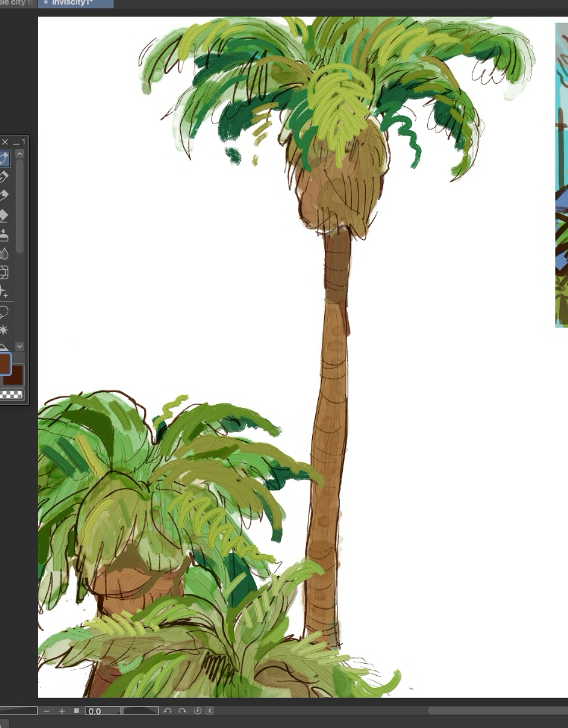Select the sparkle decoration tool icon
The width and height of the screenshot is (568, 728).
(x=4, y=291)
